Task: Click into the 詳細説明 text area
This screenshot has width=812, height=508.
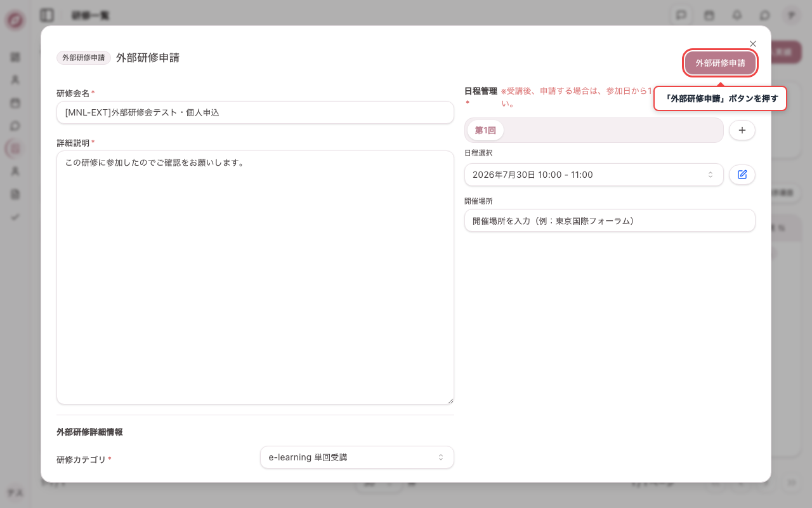Action: pyautogui.click(x=255, y=277)
